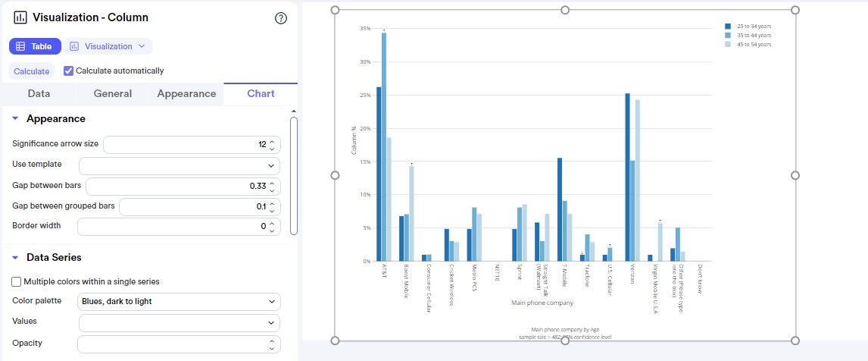The height and width of the screenshot is (361, 868).
Task: Click the Significance arrow size field
Action: tap(192, 145)
